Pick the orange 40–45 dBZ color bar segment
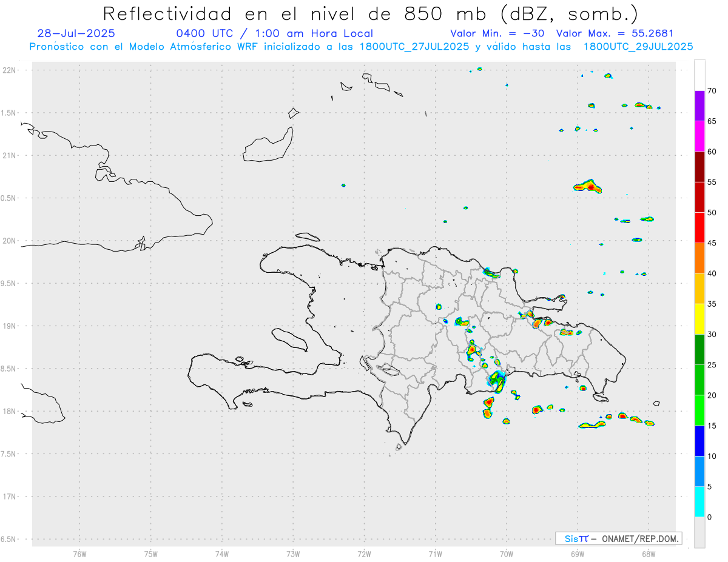Image resolution: width=728 pixels, height=562 pixels. tap(699, 258)
